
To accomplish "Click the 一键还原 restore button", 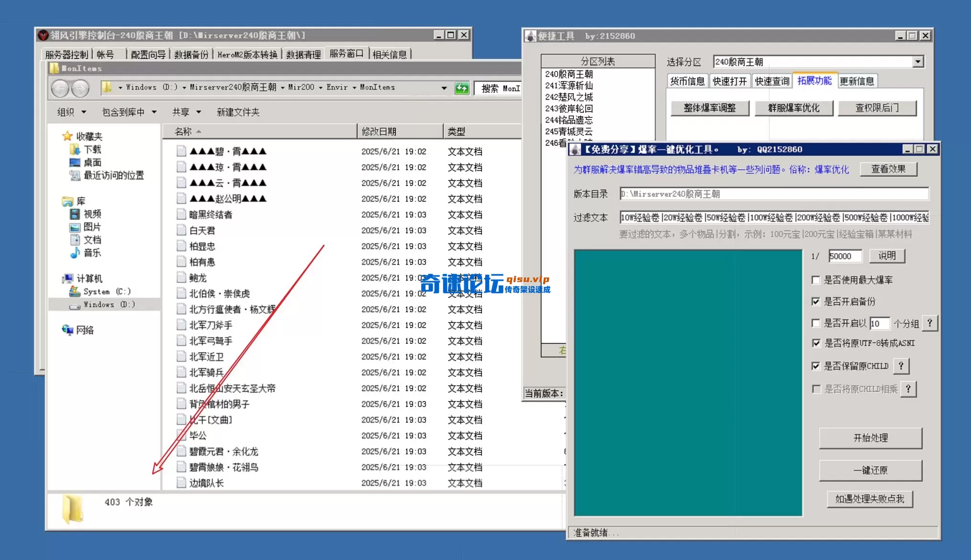I will pyautogui.click(x=871, y=471).
